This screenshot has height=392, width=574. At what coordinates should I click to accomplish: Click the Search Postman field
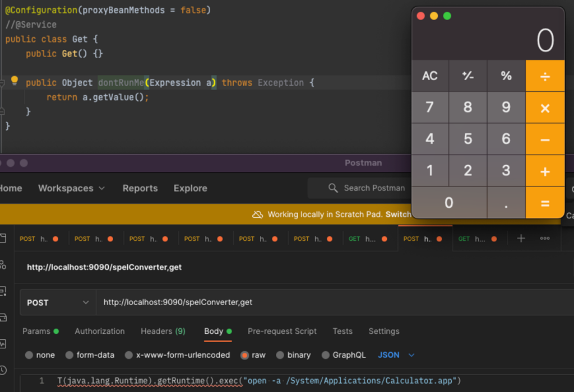pyautogui.click(x=360, y=188)
